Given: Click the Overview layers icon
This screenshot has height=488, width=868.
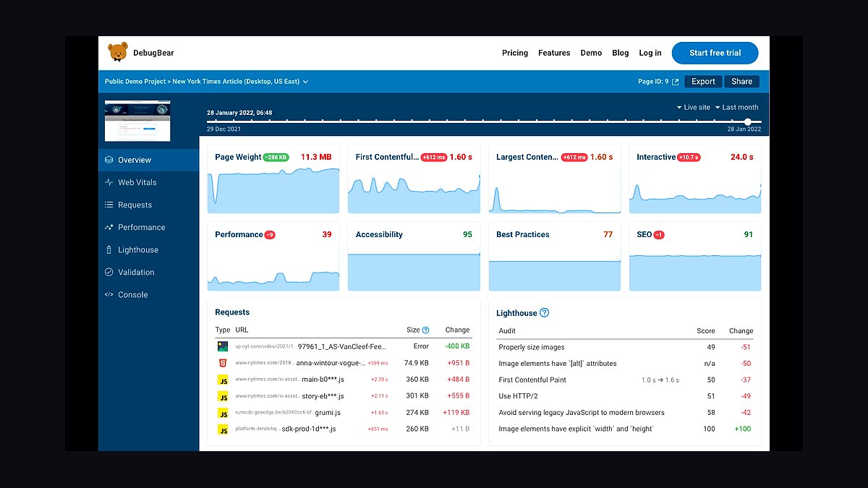Looking at the screenshot, I should point(109,160).
